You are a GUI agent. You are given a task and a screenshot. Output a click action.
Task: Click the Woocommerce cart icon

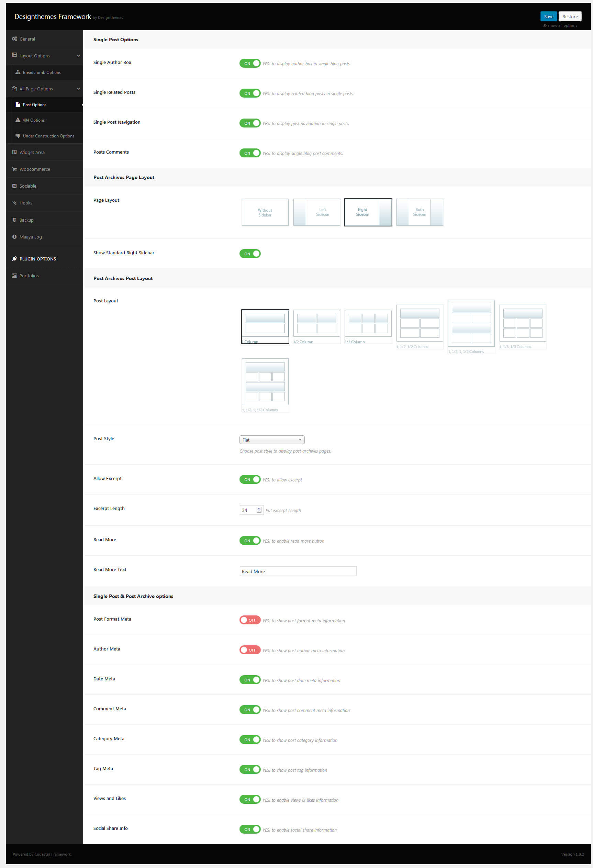[14, 169]
